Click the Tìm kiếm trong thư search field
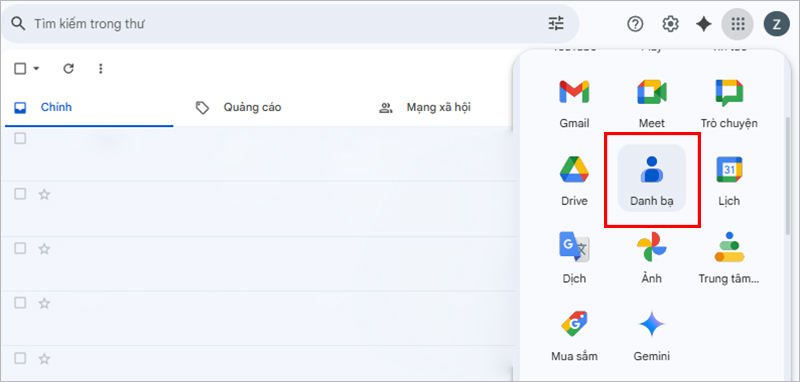Image resolution: width=800 pixels, height=382 pixels. pos(290,23)
